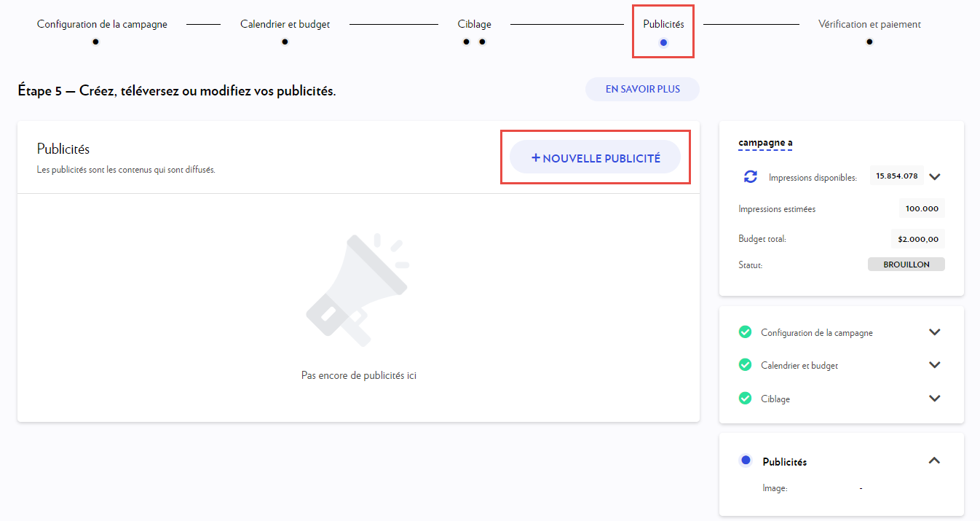Click the megaphone empty-state icon
The height and width of the screenshot is (521, 980).
[357, 289]
